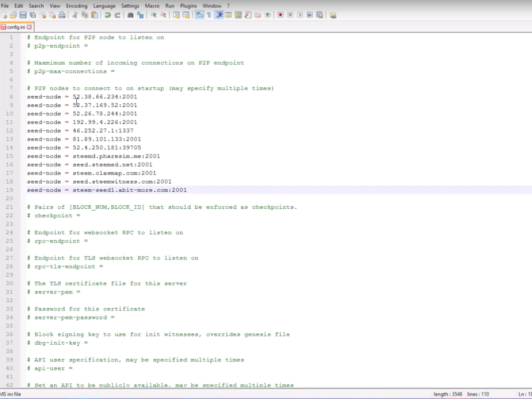The image size is (532, 399).
Task: Open the User Defined Language icon
Action: click(228, 15)
